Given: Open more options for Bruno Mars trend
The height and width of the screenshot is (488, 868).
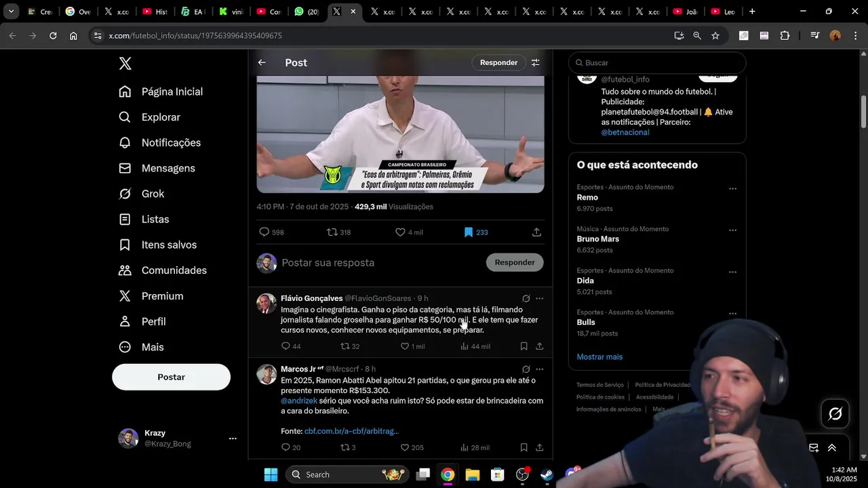Looking at the screenshot, I should point(732,230).
